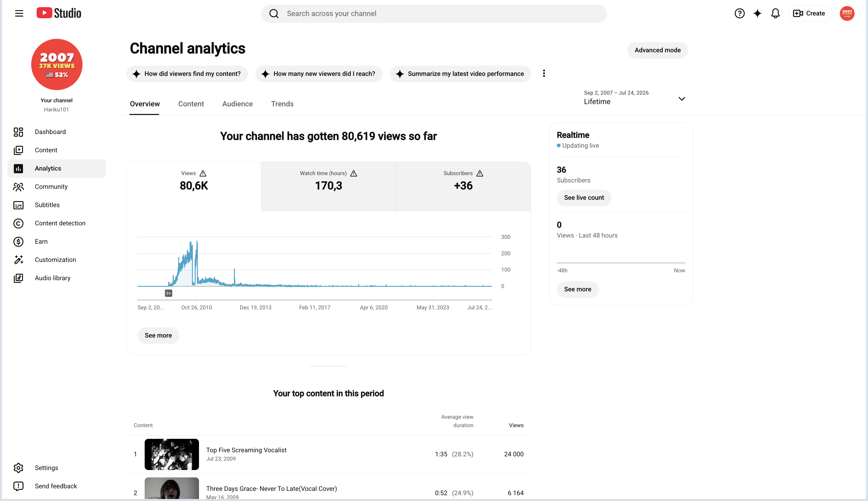
Task: Open Settings from the sidebar
Action: click(x=57, y=467)
